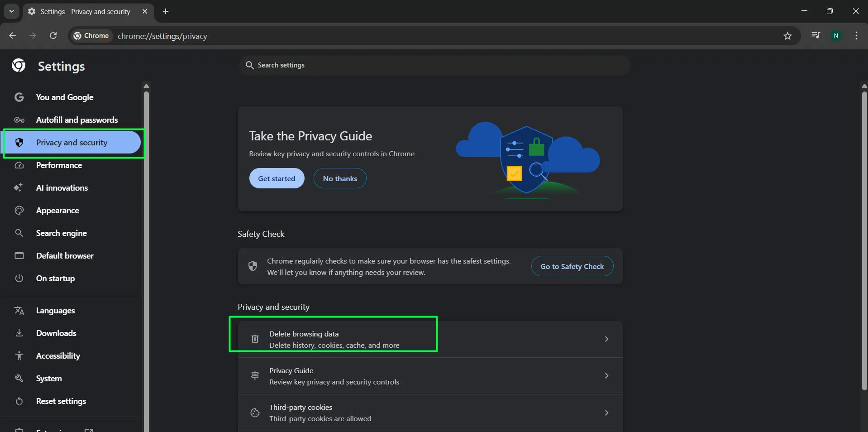Click the Search settings field
Image resolution: width=868 pixels, height=432 pixels.
[x=434, y=65]
